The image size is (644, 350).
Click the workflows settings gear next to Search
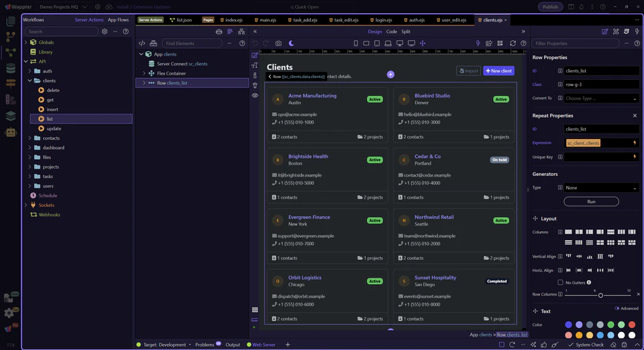tap(105, 32)
